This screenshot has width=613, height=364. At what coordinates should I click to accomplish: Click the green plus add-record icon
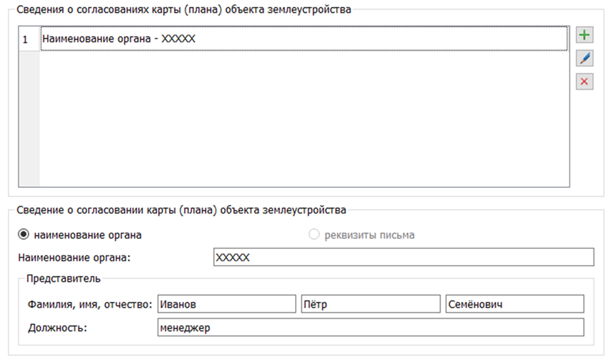click(x=585, y=35)
